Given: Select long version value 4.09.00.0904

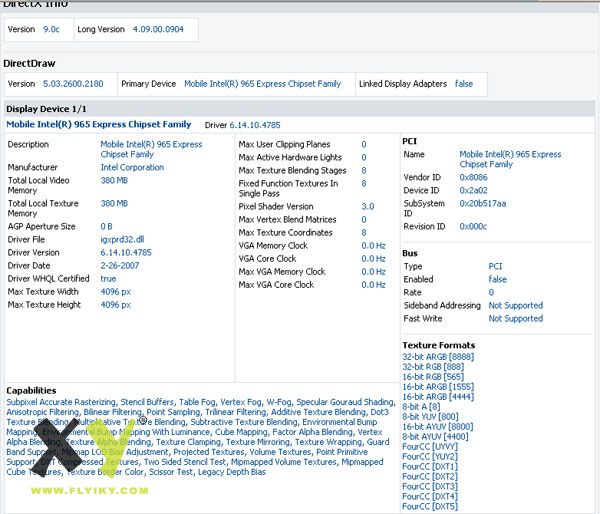Looking at the screenshot, I should click(158, 29).
